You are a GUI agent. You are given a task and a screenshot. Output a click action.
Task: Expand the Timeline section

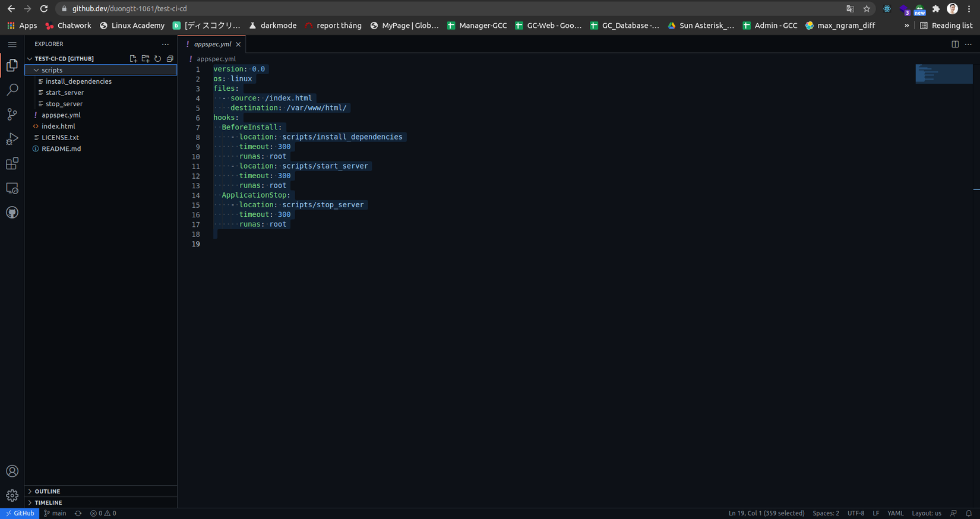48,503
